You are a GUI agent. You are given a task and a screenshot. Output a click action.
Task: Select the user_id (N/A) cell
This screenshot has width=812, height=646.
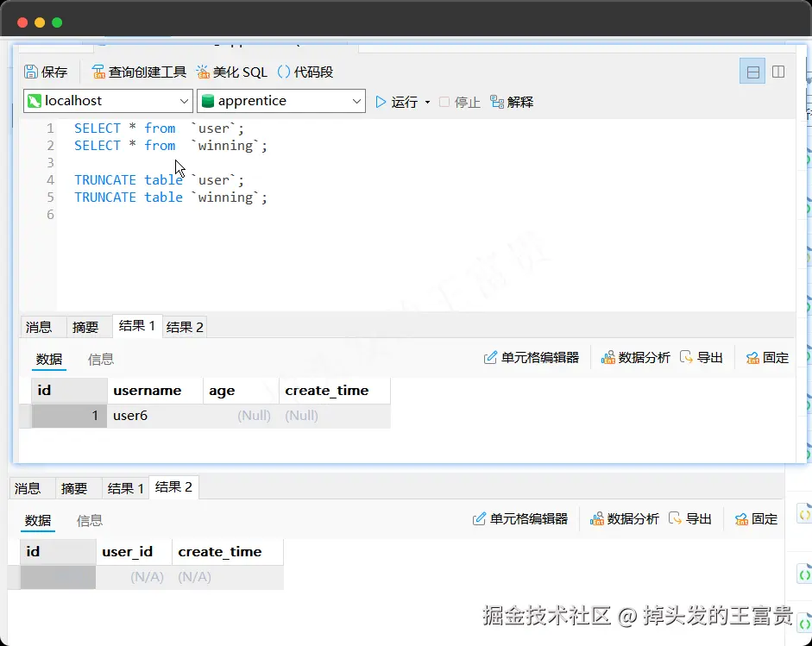point(134,577)
